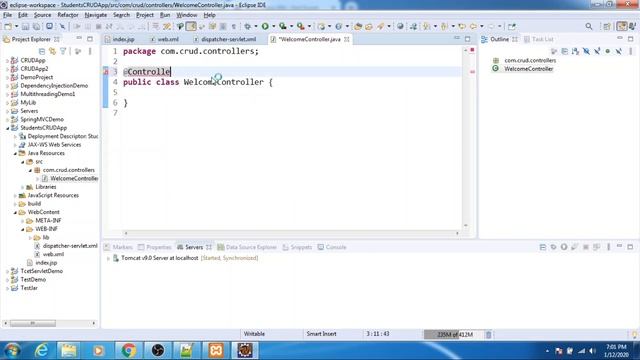
Task: Click the Search magnifier icon in toolbar
Action: click(589, 27)
